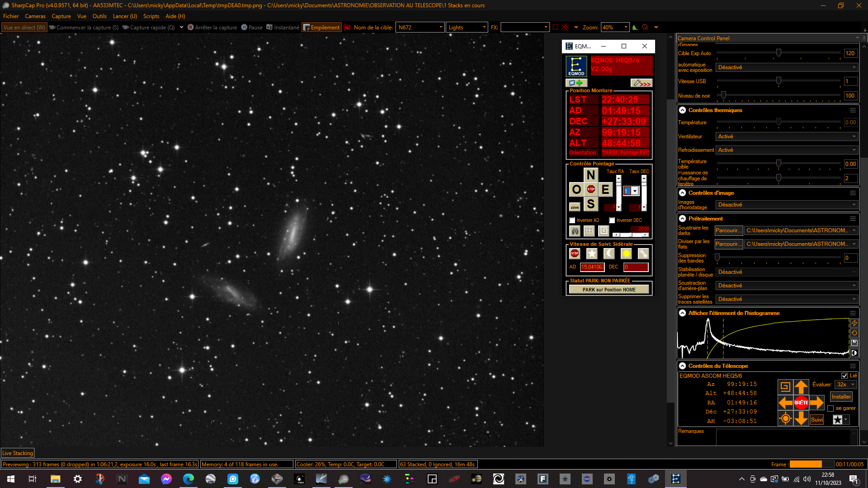Select lunar tracking moon icon in EQMOD
Screen dimensions: 868x488
tap(609, 253)
